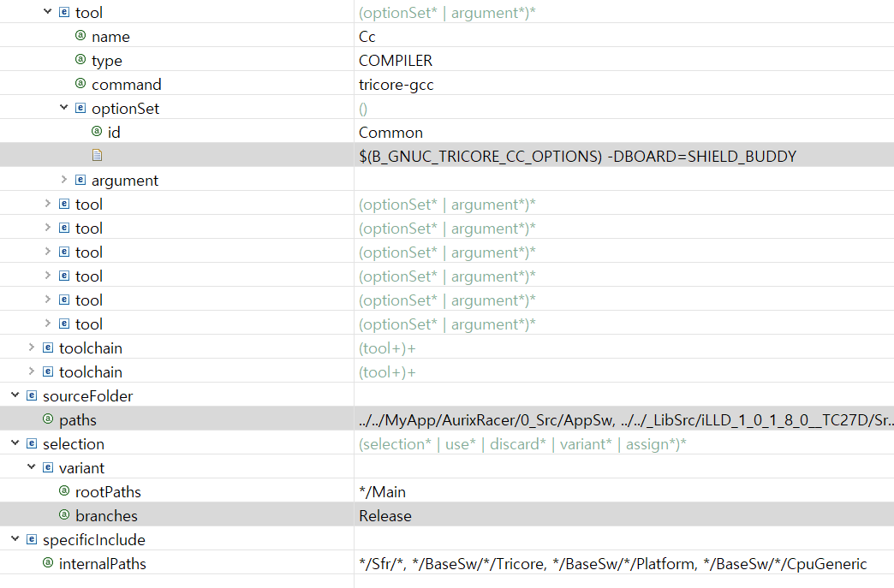Click the paths value starting ../../MyApp/AurixRacer
Image resolution: width=894 pixels, height=588 pixels.
click(626, 420)
